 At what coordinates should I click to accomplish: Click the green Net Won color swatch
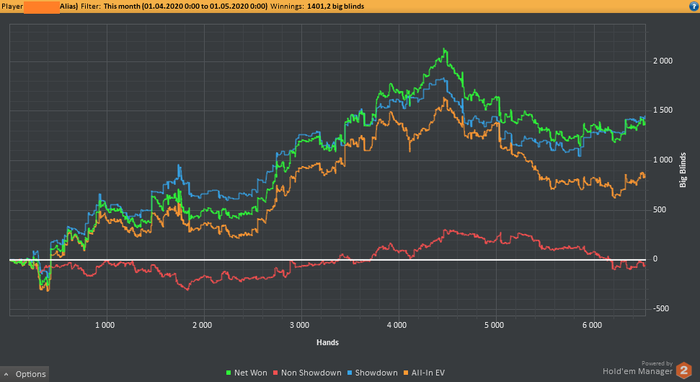pos(229,373)
